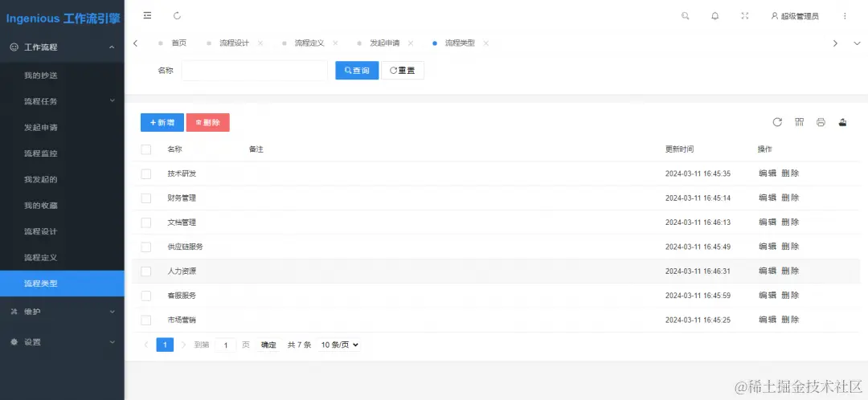Collapse the sidebar with the menu fold icon
Image resolution: width=868 pixels, height=400 pixels.
pos(147,16)
